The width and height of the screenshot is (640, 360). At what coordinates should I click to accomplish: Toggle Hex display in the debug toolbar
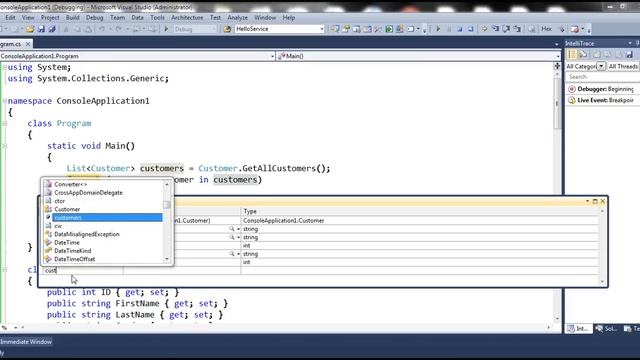click(x=547, y=29)
